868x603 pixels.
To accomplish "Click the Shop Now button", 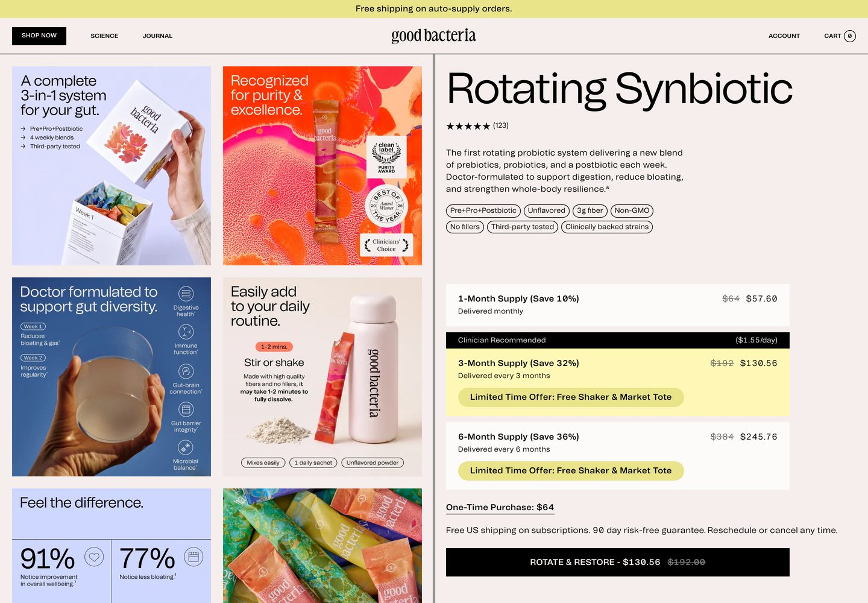I will pyautogui.click(x=39, y=36).
